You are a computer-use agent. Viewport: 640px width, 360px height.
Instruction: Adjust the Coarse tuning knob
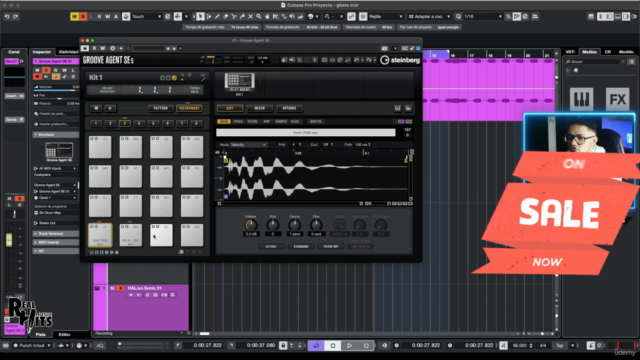coord(294,224)
